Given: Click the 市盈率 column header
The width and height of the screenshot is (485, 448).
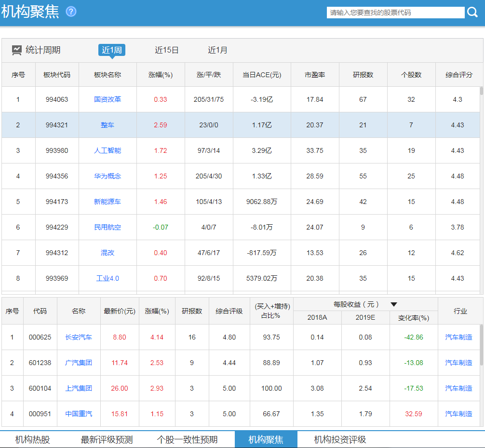Looking at the screenshot, I should (x=315, y=75).
